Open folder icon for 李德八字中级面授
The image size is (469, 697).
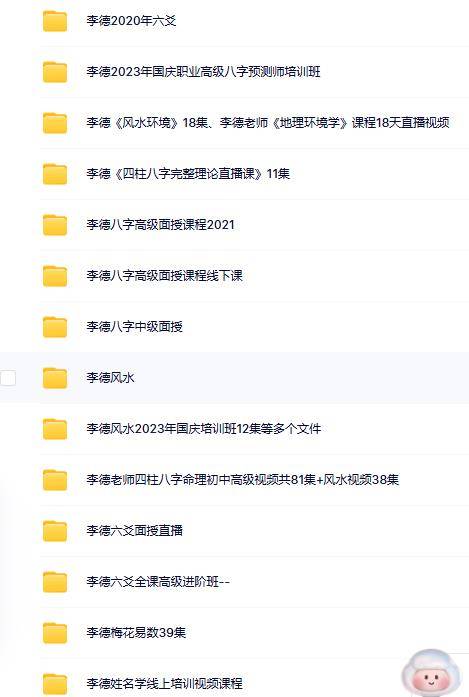(55, 327)
